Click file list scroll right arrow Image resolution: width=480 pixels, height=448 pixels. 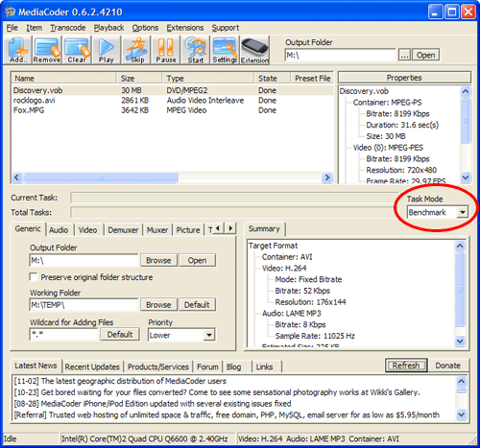pyautogui.click(x=326, y=177)
